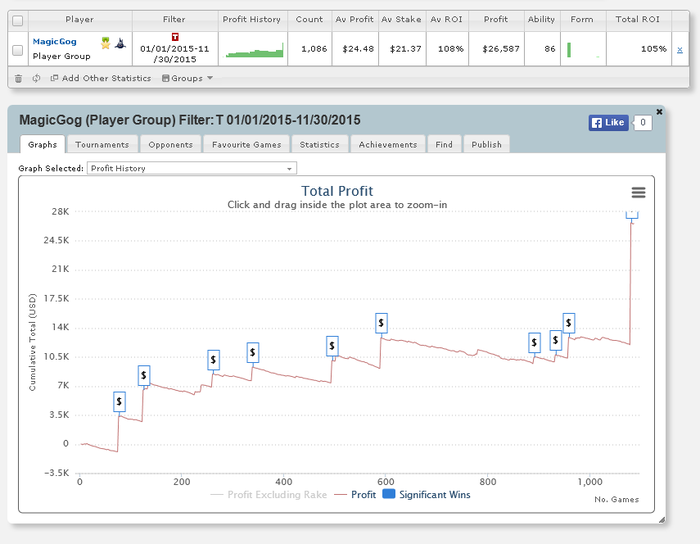Click significant win marker near game 125
The height and width of the screenshot is (544, 700).
coord(144,375)
